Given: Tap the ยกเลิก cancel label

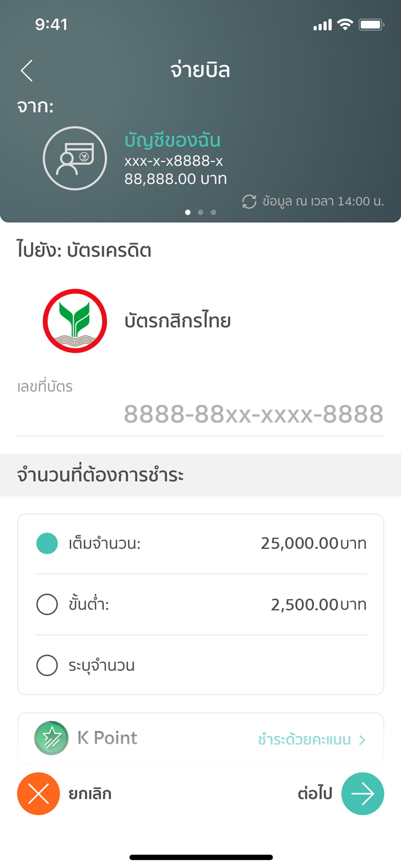Looking at the screenshot, I should [90, 794].
